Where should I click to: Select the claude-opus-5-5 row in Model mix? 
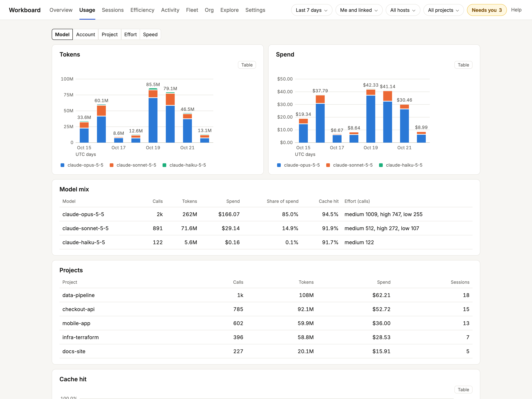(266, 214)
